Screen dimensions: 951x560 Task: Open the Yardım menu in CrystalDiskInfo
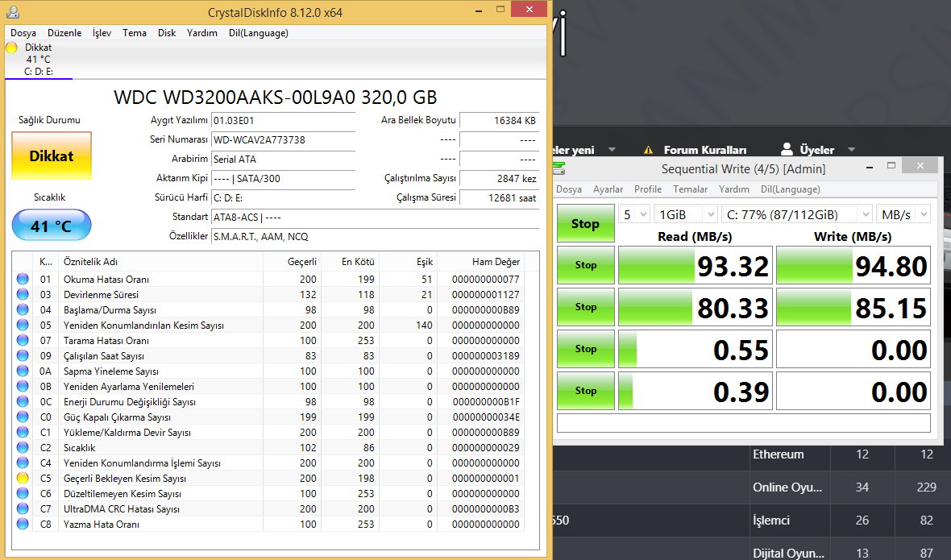tap(202, 33)
